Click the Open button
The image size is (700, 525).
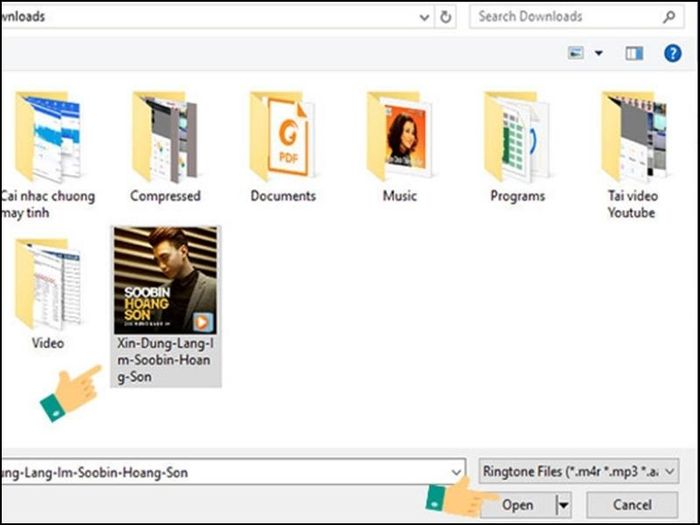coord(517,505)
